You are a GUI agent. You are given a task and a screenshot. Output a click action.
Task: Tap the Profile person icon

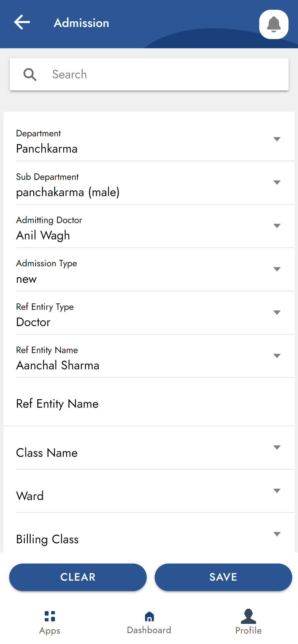click(248, 617)
